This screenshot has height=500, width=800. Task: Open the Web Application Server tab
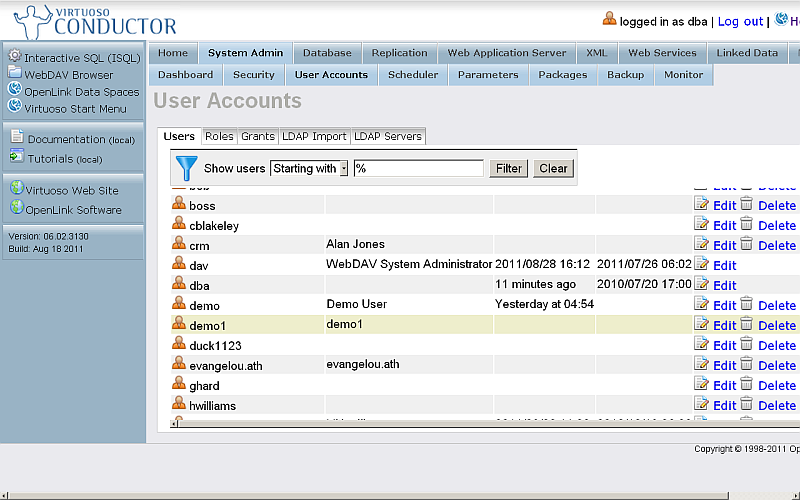click(x=507, y=53)
